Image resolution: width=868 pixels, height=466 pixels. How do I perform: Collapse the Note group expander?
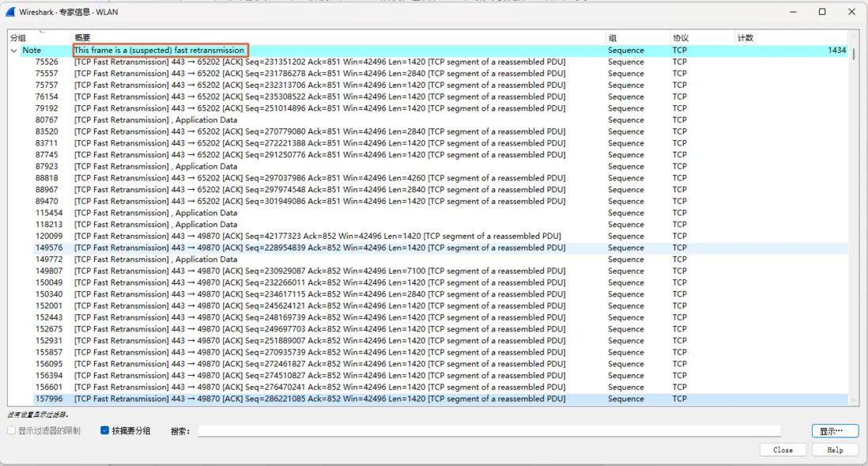point(14,51)
